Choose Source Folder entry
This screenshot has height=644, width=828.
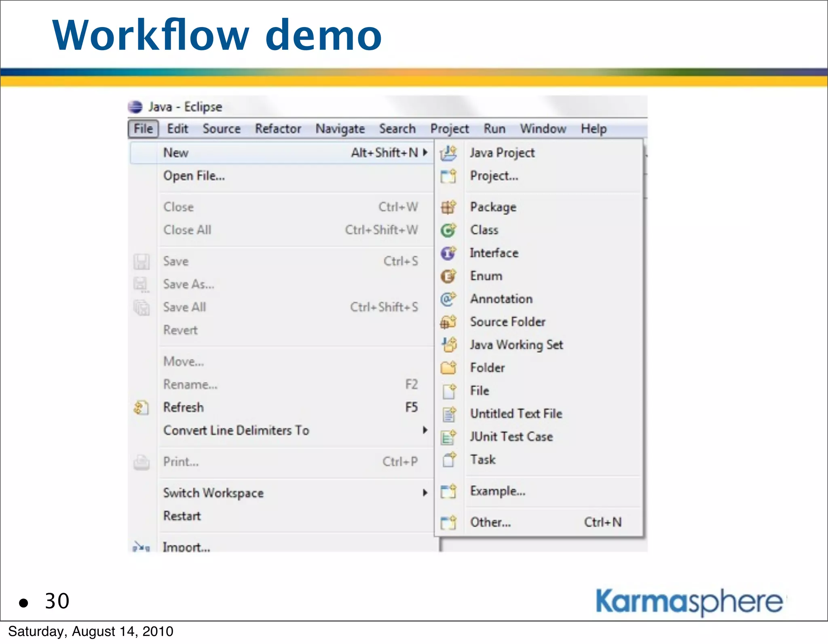point(508,322)
